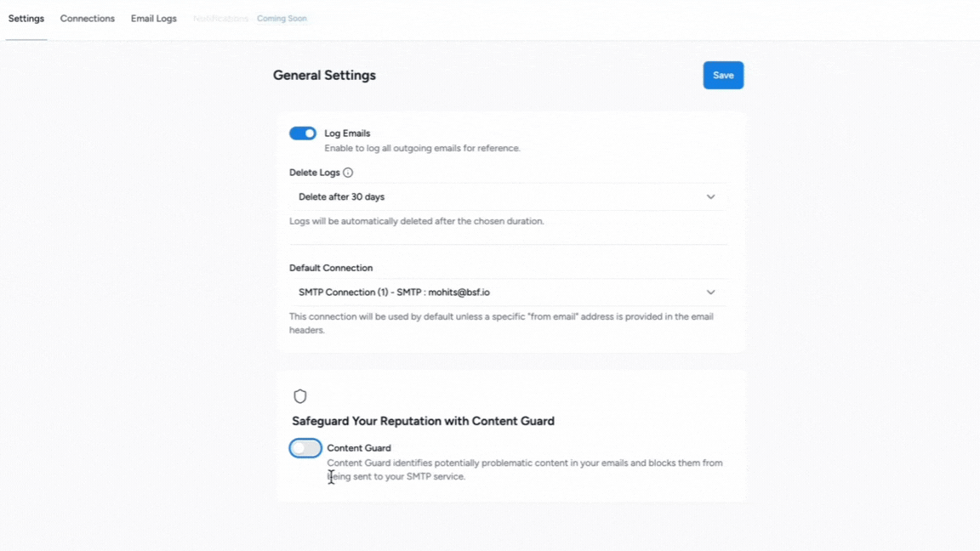Select the Settings tab

(26, 19)
